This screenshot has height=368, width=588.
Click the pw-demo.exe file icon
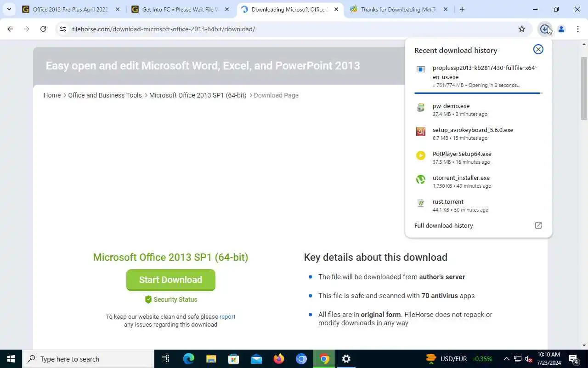click(x=420, y=108)
